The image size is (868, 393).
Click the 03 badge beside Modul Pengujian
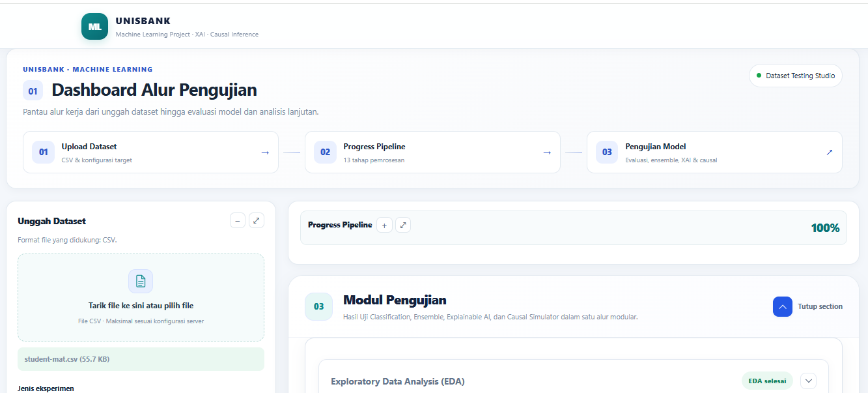pyautogui.click(x=319, y=306)
